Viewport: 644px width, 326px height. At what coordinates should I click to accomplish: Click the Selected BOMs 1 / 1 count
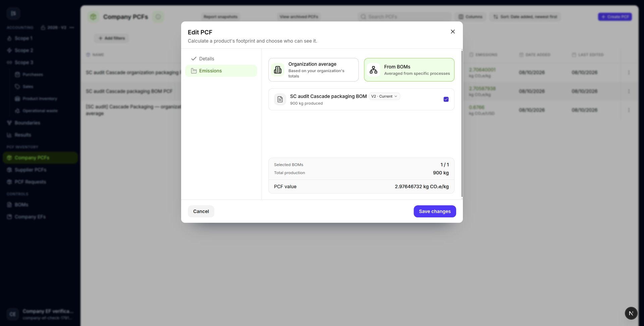tap(444, 165)
